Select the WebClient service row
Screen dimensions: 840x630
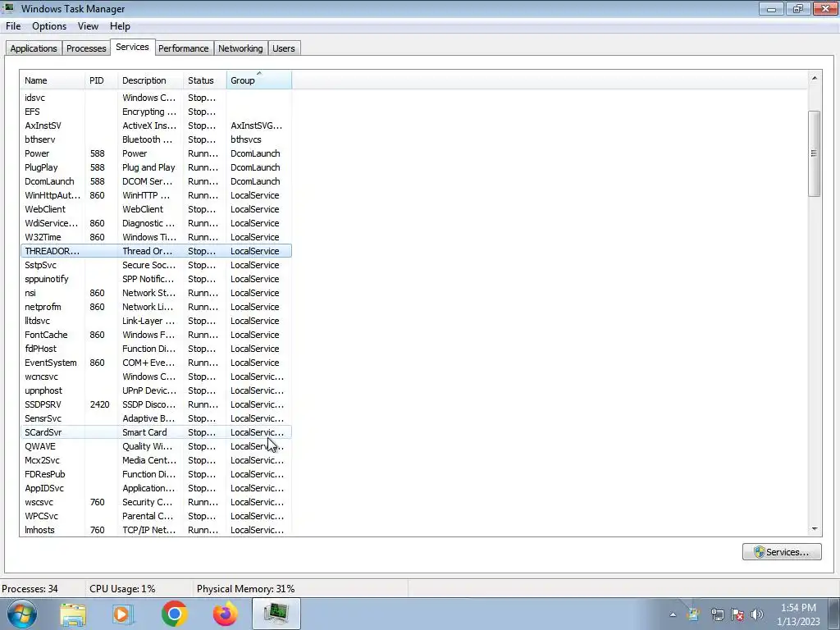[156, 209]
